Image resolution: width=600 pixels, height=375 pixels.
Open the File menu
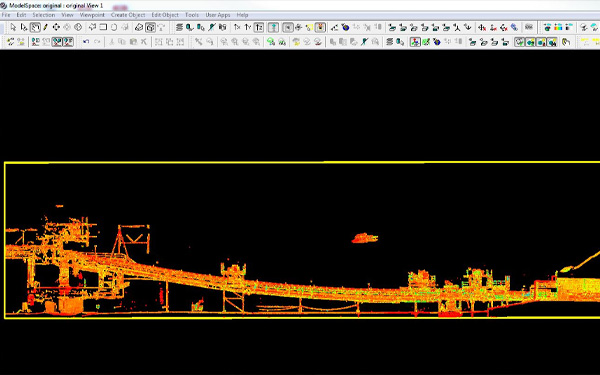click(x=6, y=15)
